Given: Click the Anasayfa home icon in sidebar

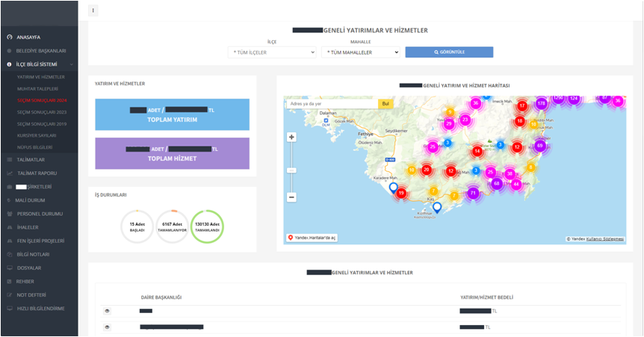Looking at the screenshot, I should 10,37.
